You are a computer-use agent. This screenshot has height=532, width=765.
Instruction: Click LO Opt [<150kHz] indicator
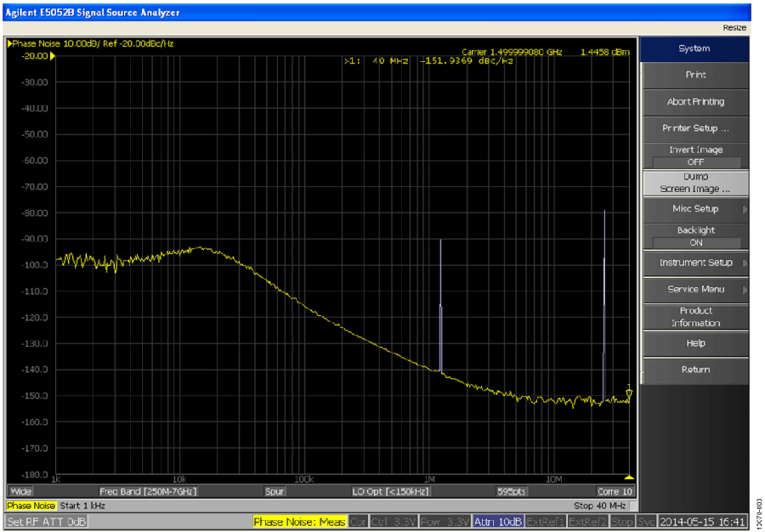[391, 491]
